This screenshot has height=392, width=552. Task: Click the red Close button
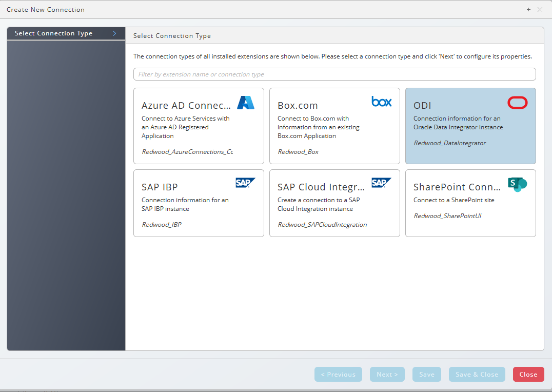[528, 375]
